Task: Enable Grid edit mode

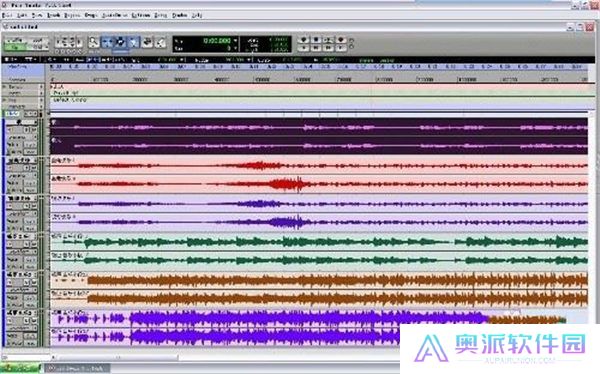Action: pos(38,47)
